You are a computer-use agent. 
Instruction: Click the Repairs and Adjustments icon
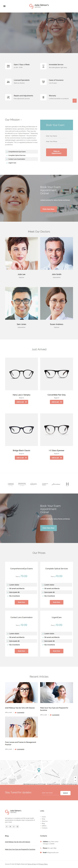8,97
